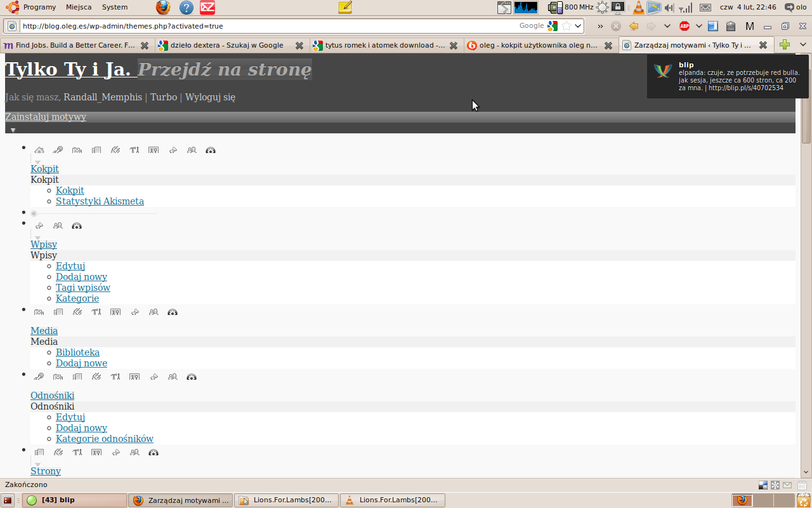This screenshot has height=508, width=812.
Task: Open the sticky notes panel icon
Action: (x=345, y=8)
